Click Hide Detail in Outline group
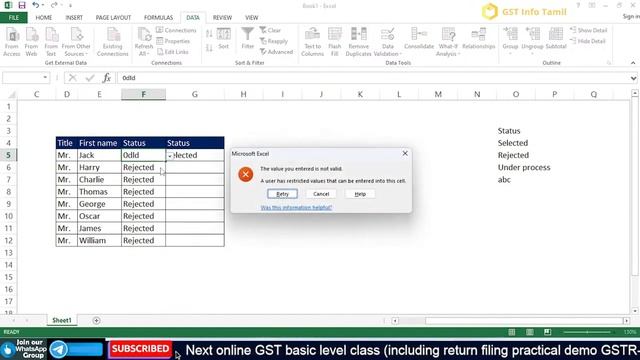This screenshot has width=640, height=360. tap(588, 41)
